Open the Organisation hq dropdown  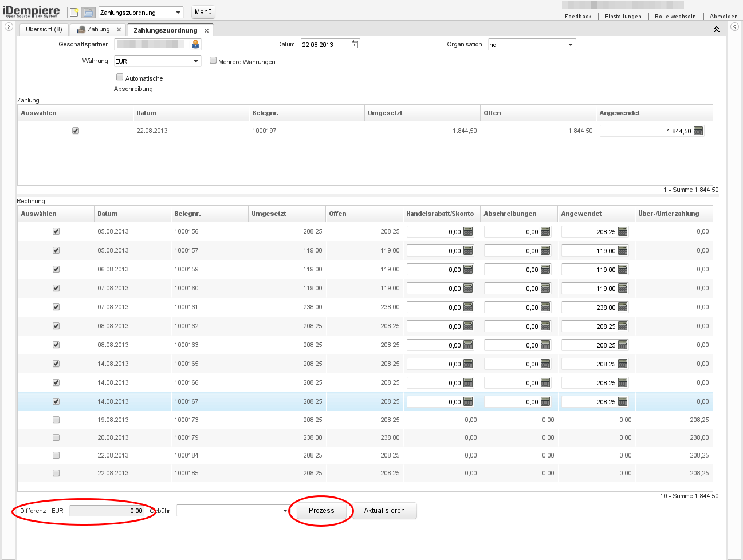tap(571, 44)
